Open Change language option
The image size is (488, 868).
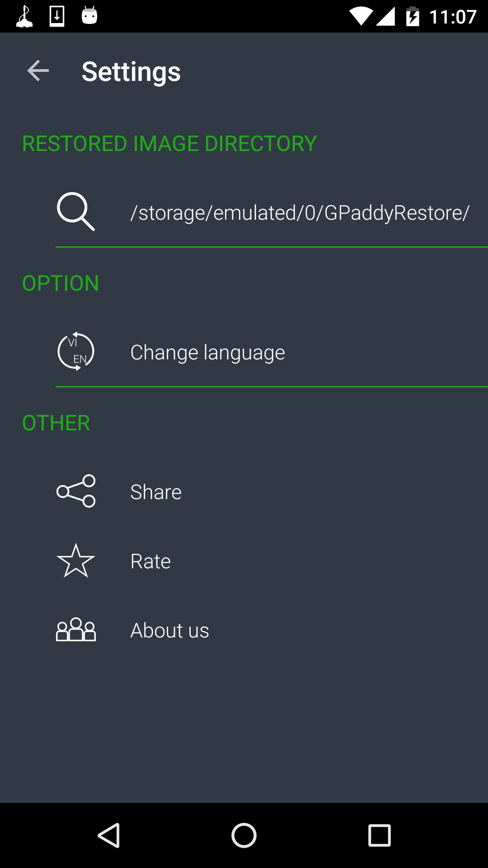coord(207,353)
